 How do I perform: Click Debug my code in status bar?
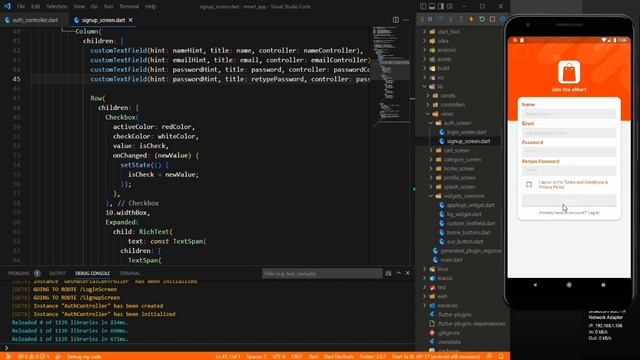click(84, 356)
